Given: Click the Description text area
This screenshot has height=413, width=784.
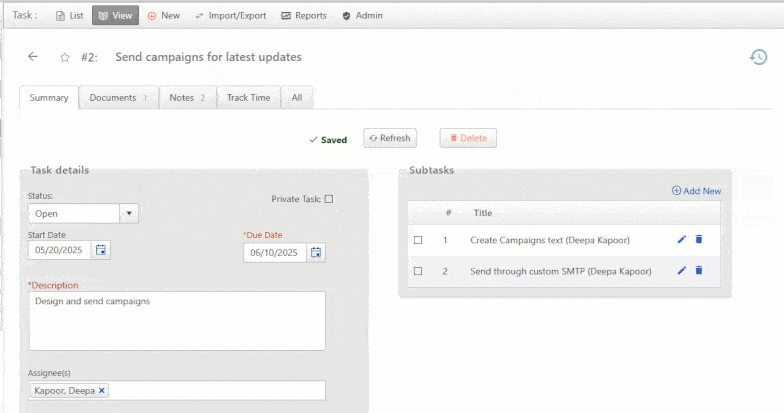Looking at the screenshot, I should click(x=177, y=321).
